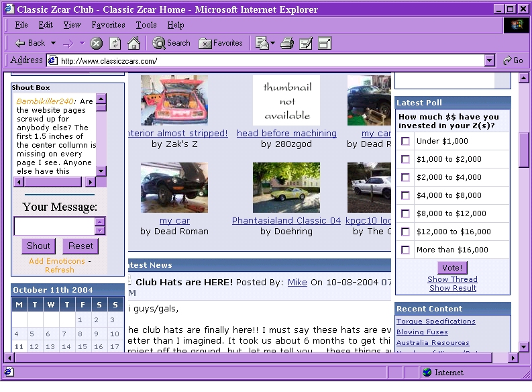Click calendar date 15
Viewport: 532px width, 392px height.
(x=83, y=346)
